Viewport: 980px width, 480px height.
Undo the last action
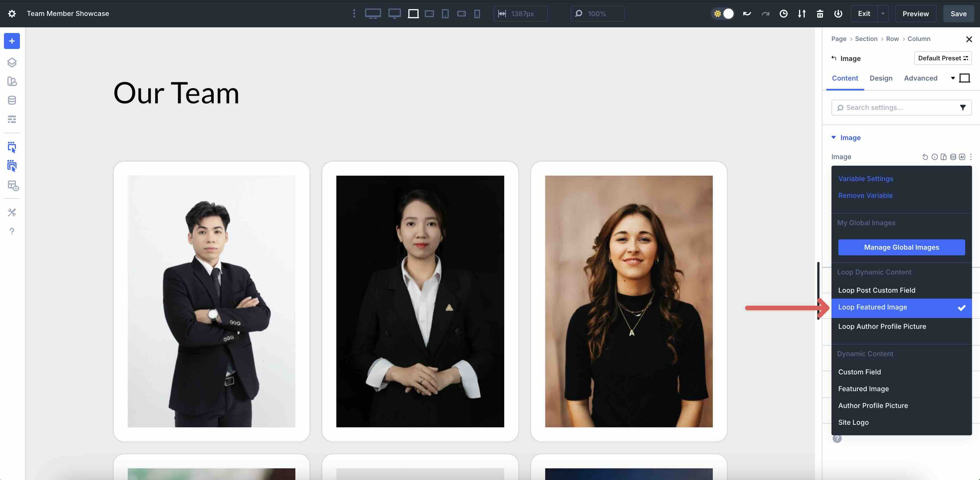[x=747, y=14]
